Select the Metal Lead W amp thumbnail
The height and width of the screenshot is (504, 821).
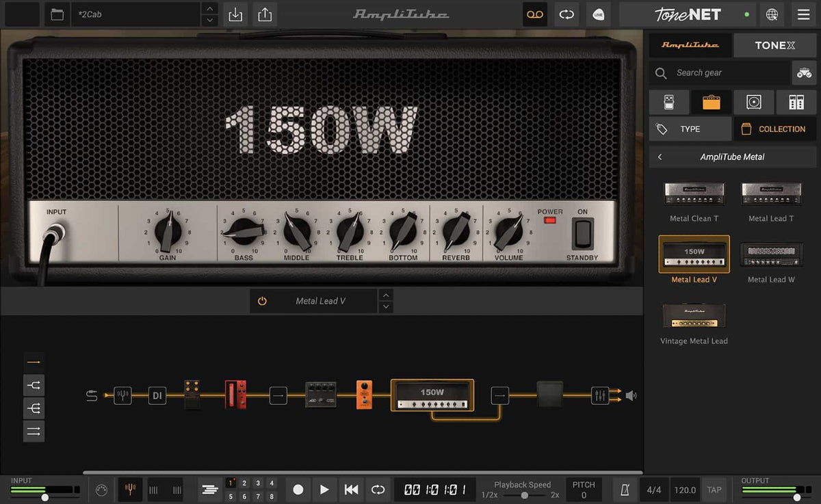(x=771, y=254)
